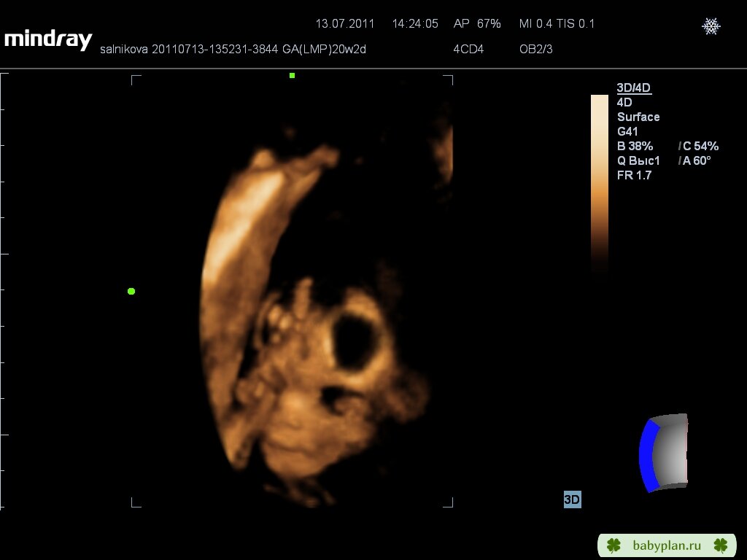Click the A 60° angle value

point(697,161)
